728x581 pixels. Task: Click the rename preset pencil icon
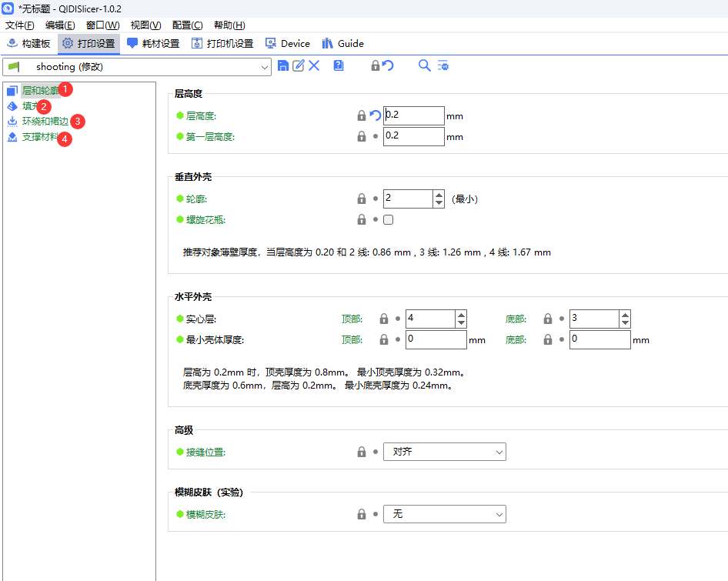(x=299, y=66)
